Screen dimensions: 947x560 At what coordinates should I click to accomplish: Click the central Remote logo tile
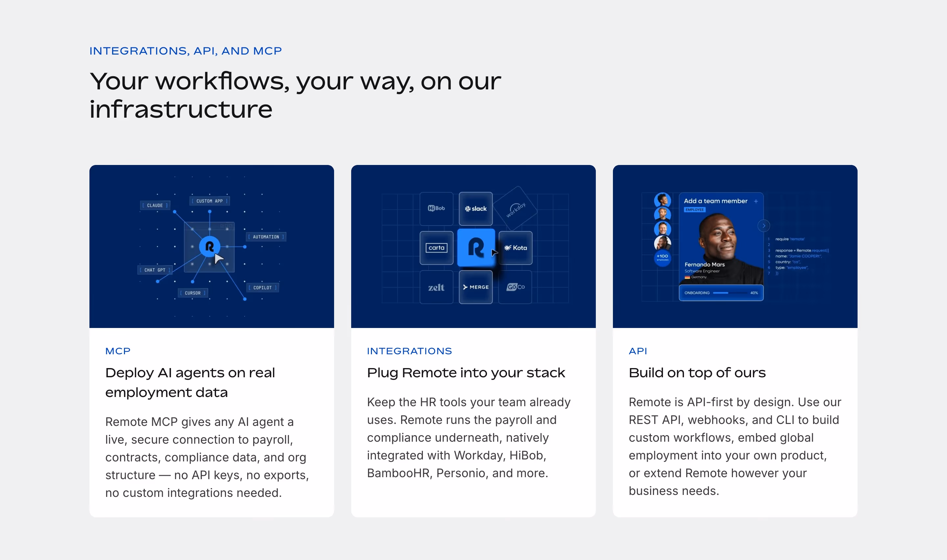point(476,247)
